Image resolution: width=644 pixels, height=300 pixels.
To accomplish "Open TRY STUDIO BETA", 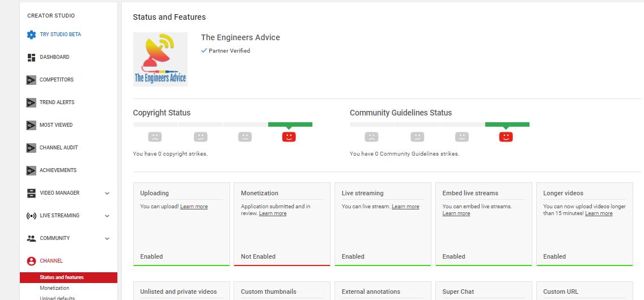I will tap(60, 35).
